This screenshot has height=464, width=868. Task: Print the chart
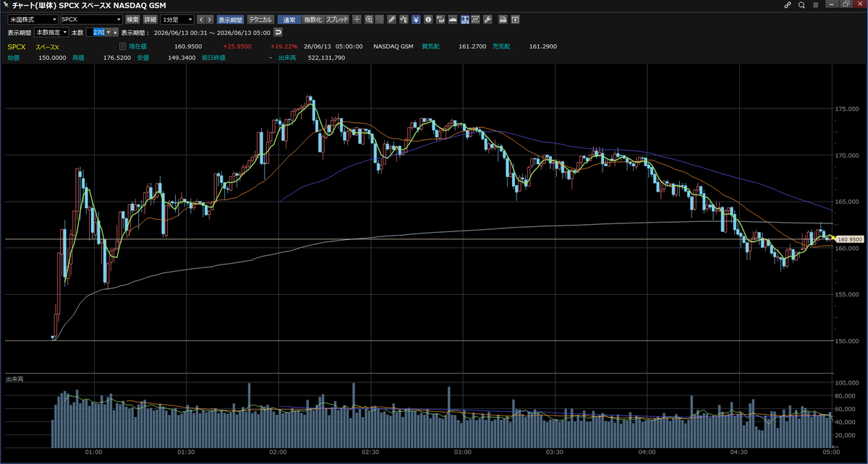click(x=503, y=20)
